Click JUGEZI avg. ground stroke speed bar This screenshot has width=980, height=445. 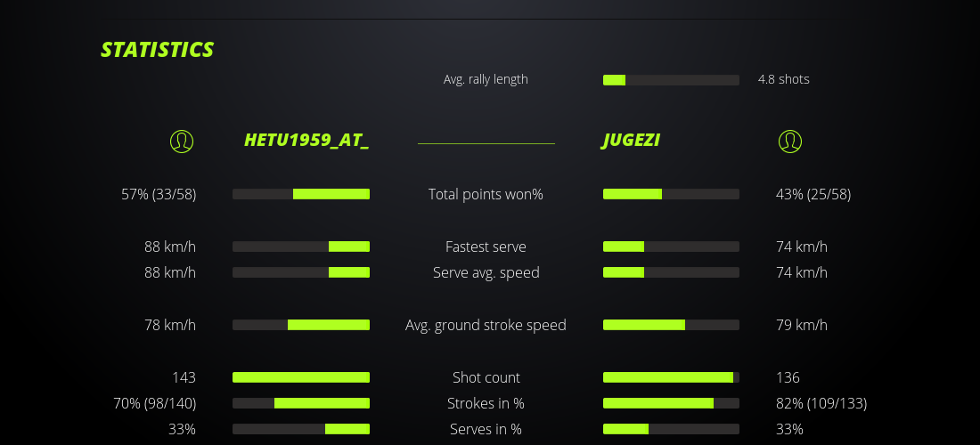pyautogui.click(x=671, y=325)
